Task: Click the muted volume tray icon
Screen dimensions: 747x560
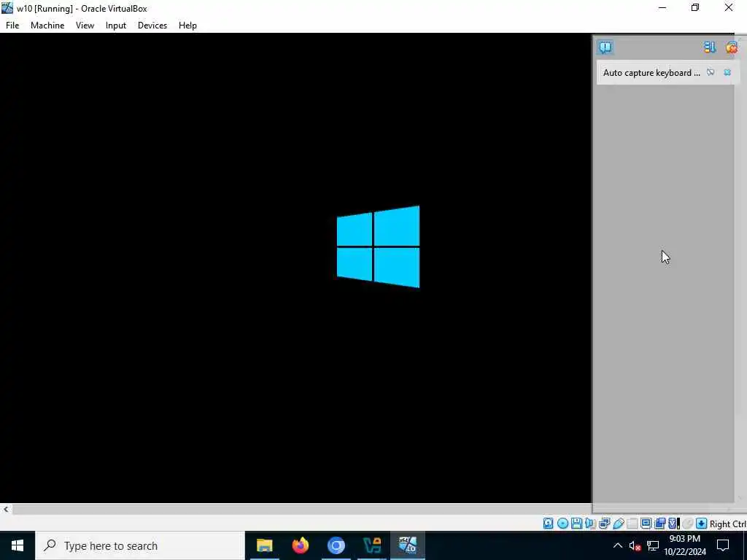Action: [x=635, y=545]
